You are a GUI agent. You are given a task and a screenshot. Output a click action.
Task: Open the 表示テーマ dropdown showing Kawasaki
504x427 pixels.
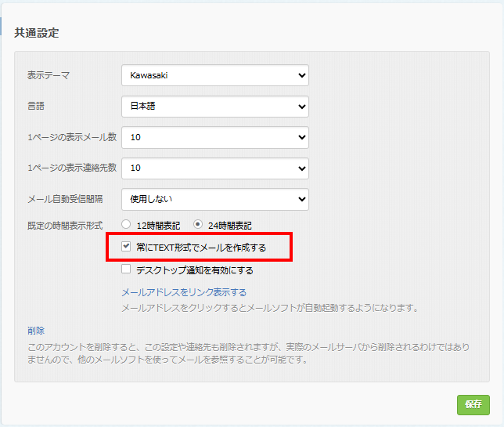tap(215, 75)
